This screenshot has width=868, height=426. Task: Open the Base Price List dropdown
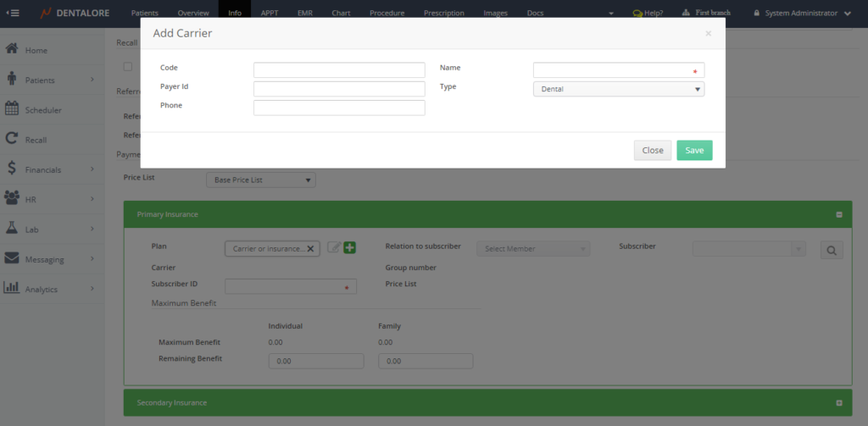(261, 180)
